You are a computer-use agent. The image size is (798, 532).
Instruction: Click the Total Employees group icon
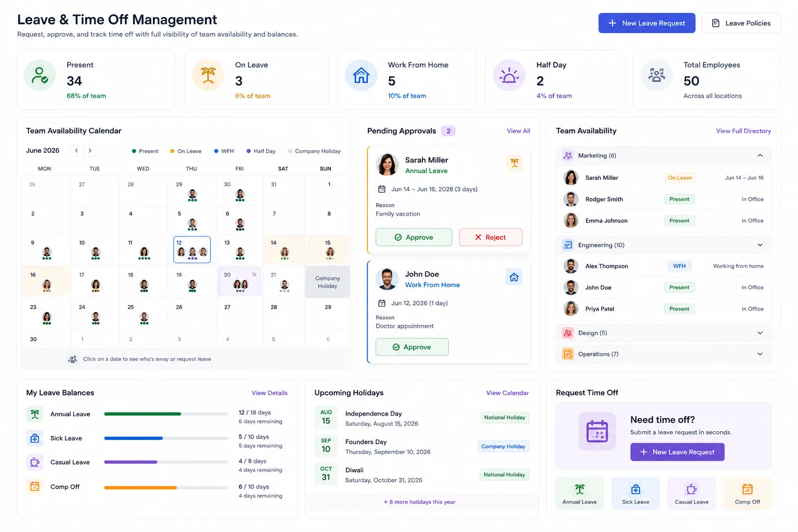pyautogui.click(x=657, y=75)
